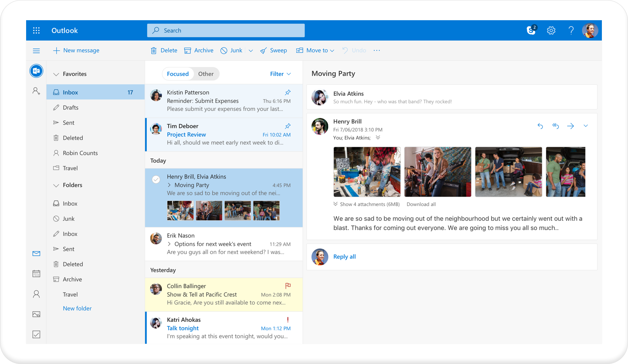Delete the selected message

tap(164, 50)
